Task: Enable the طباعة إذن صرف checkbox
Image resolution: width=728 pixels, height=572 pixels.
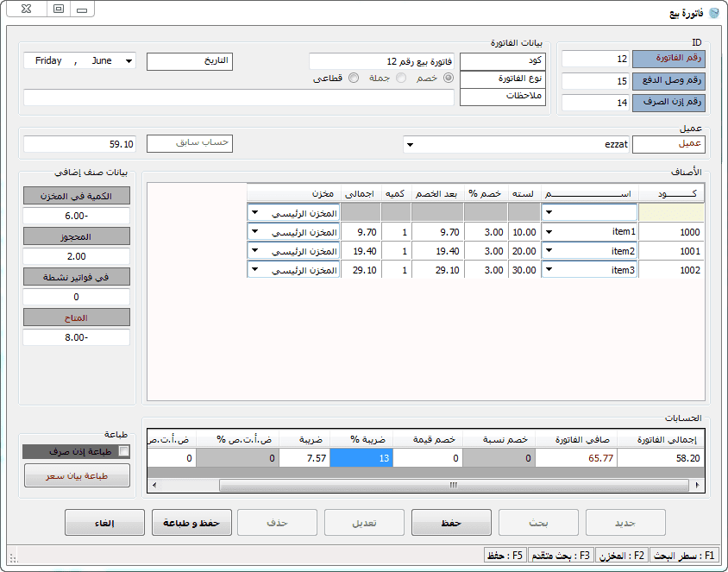Action: 123,451
